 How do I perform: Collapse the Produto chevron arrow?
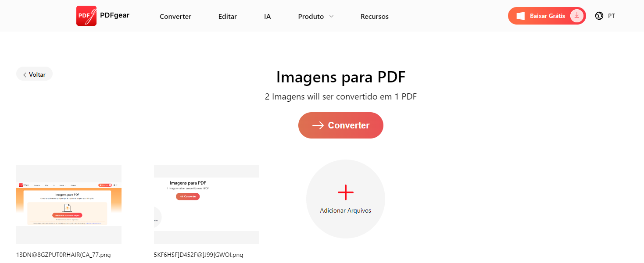tap(330, 16)
